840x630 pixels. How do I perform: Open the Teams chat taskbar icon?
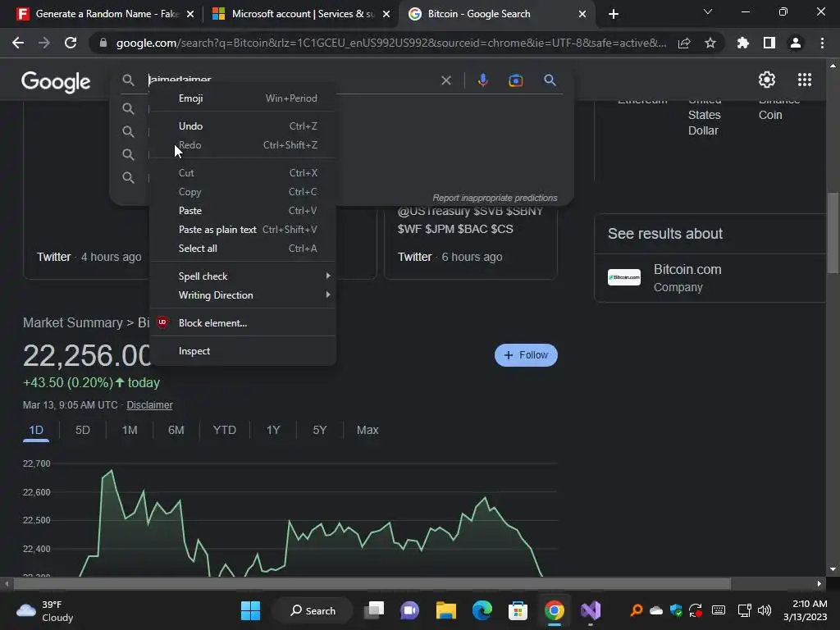click(x=410, y=610)
